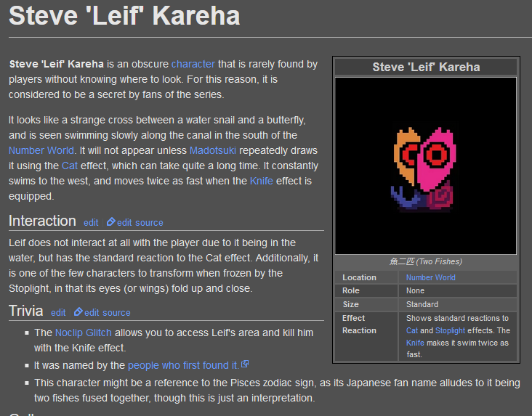Click the 'Standard' value in infobox
532x416 pixels.
(422, 304)
